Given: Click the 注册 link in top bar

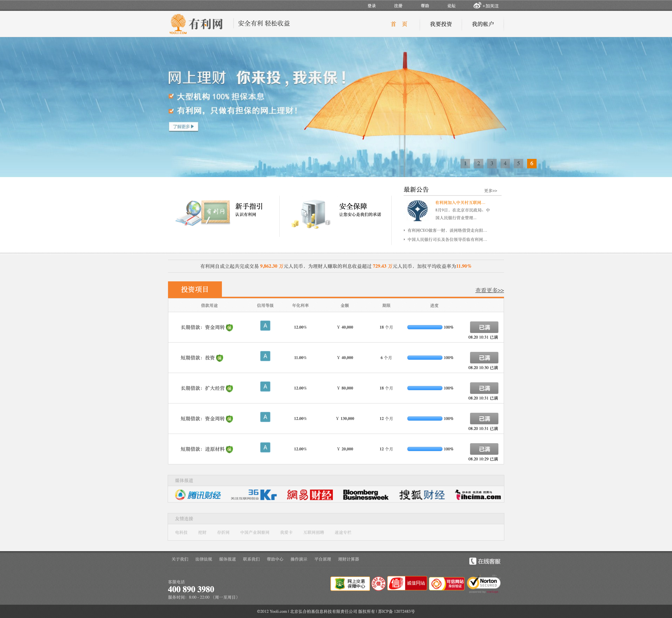Looking at the screenshot, I should tap(398, 6).
